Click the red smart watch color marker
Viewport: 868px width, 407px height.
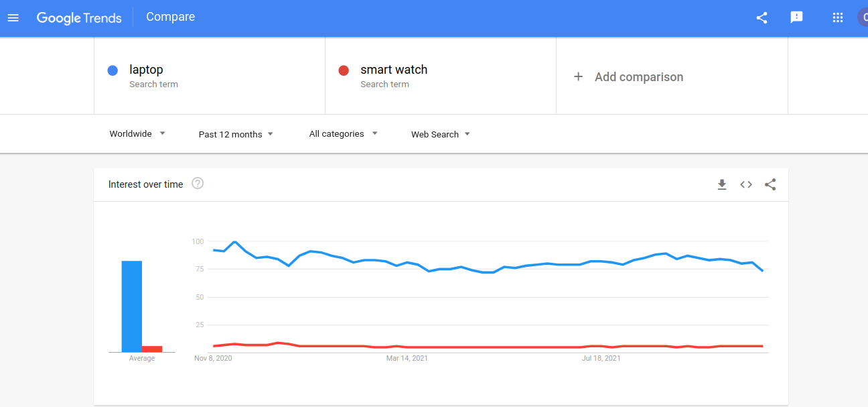pyautogui.click(x=344, y=70)
